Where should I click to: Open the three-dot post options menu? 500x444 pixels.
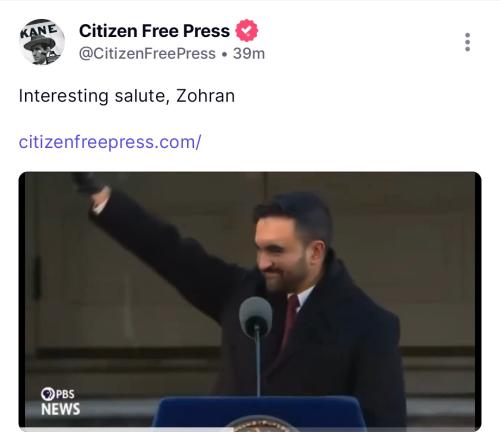pos(467,42)
